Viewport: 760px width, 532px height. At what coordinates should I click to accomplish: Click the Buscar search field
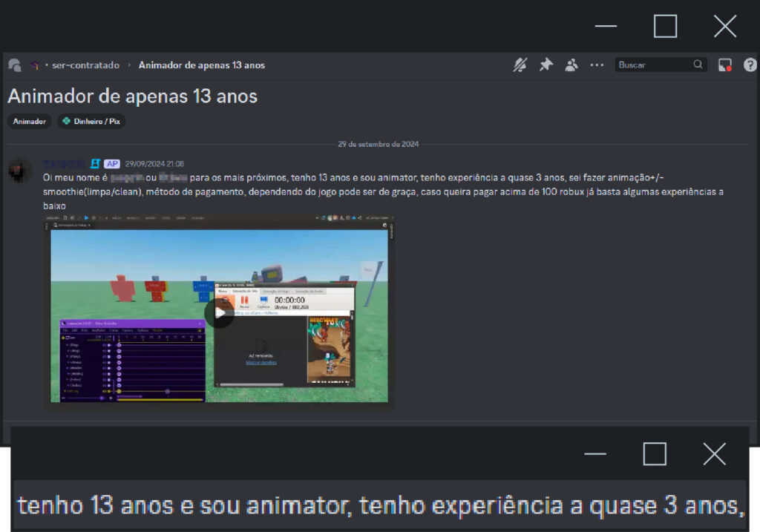pyautogui.click(x=653, y=65)
